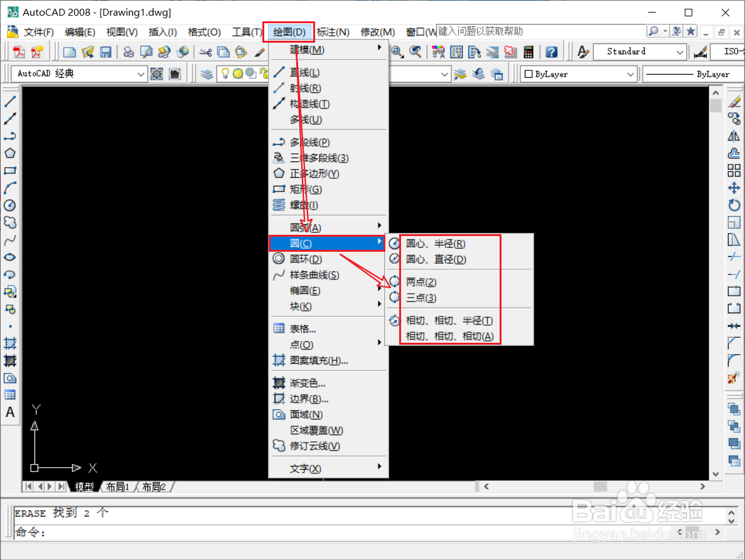Click the Help question mark icon
Screen dimensions: 745x560
pyautogui.click(x=551, y=52)
